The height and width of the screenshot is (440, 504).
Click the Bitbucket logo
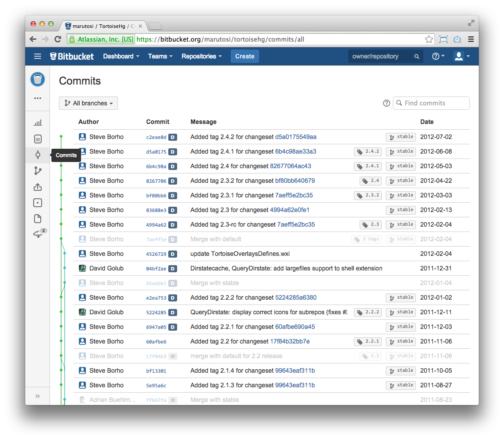click(x=72, y=57)
